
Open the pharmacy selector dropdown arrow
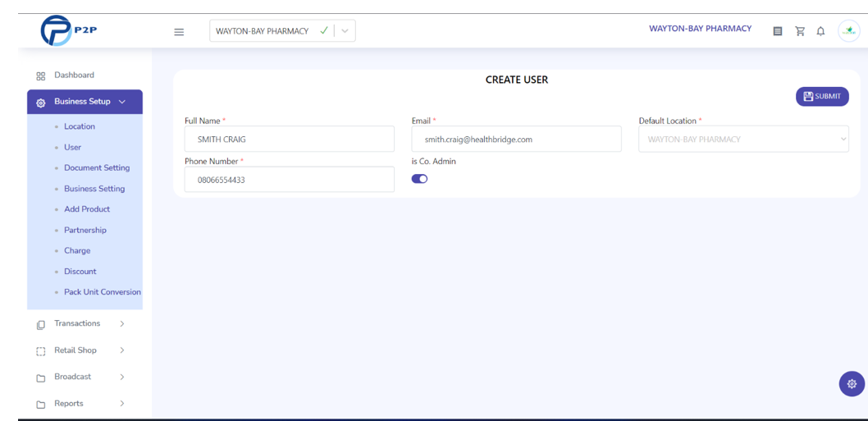[x=345, y=31]
